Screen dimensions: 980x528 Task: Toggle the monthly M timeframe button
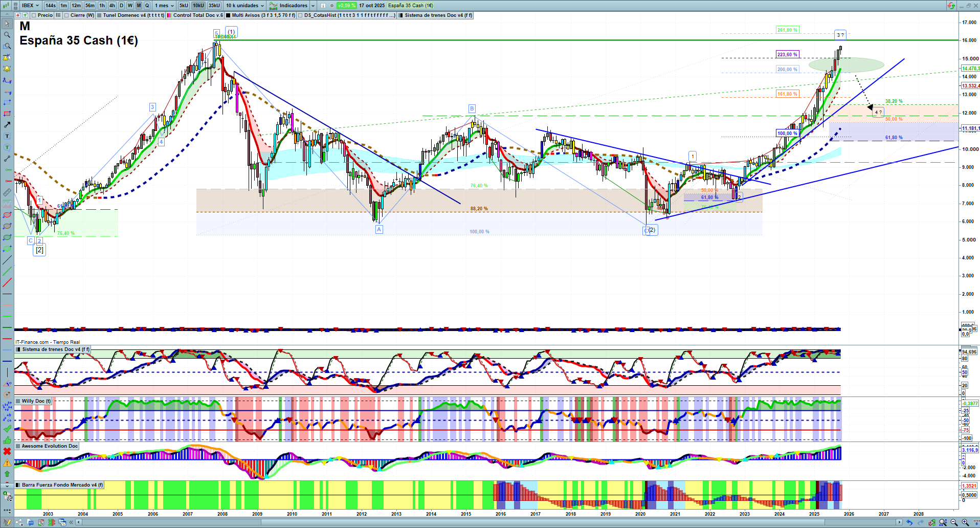(x=139, y=6)
